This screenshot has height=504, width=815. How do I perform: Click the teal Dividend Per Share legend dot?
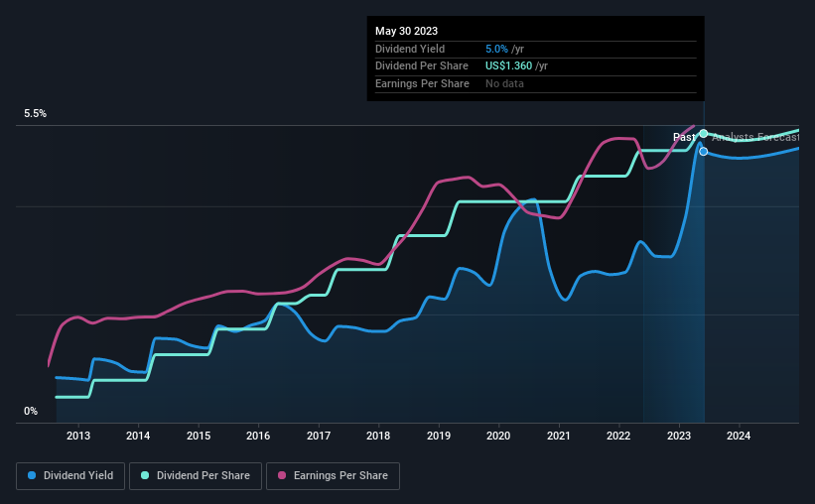click(x=145, y=475)
